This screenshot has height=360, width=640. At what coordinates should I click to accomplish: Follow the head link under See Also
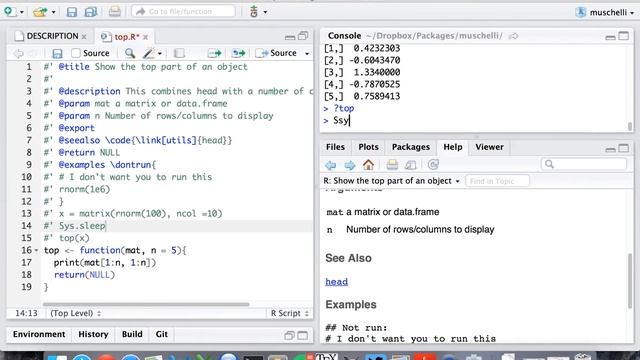(336, 282)
